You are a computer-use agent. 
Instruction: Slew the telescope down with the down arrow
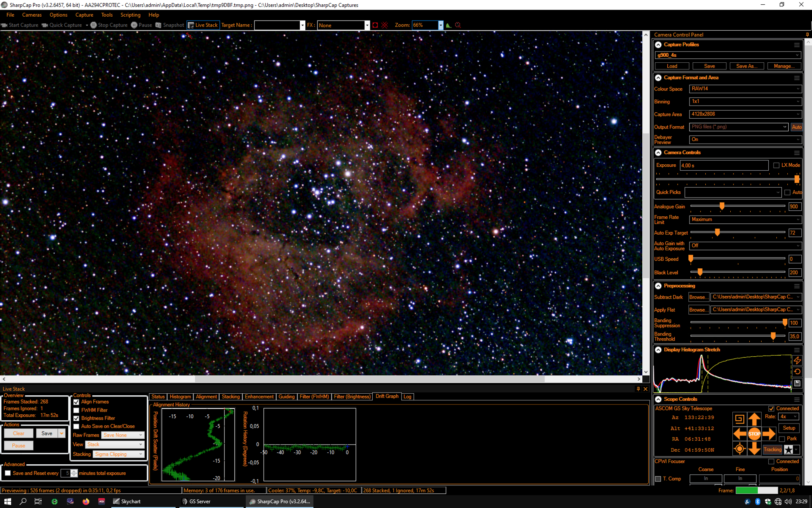(x=754, y=449)
